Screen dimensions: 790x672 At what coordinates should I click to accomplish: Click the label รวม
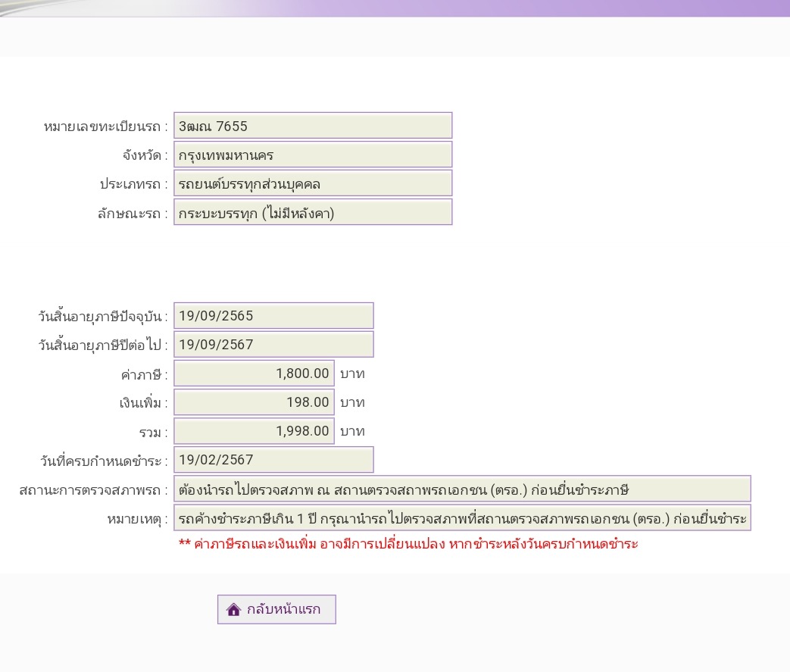(x=153, y=433)
